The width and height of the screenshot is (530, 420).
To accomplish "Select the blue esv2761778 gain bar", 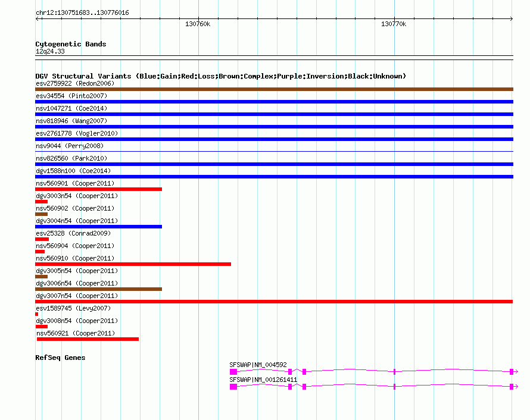I will pos(274,139).
